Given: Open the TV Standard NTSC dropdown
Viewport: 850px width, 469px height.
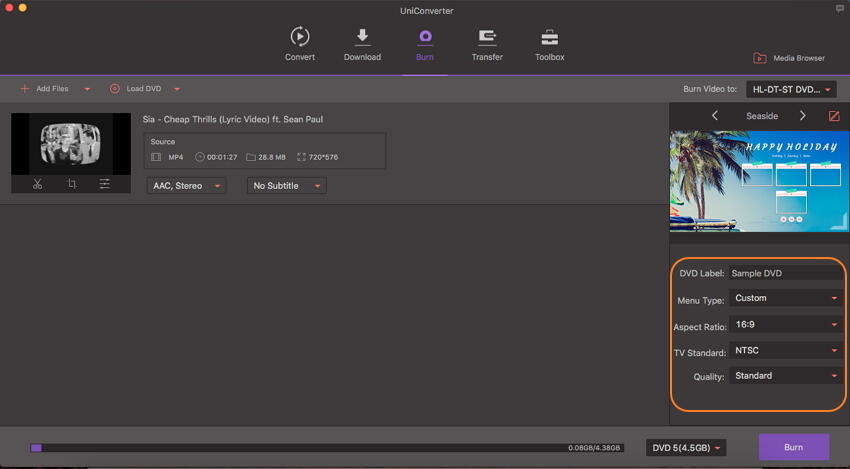Looking at the screenshot, I should (x=785, y=350).
